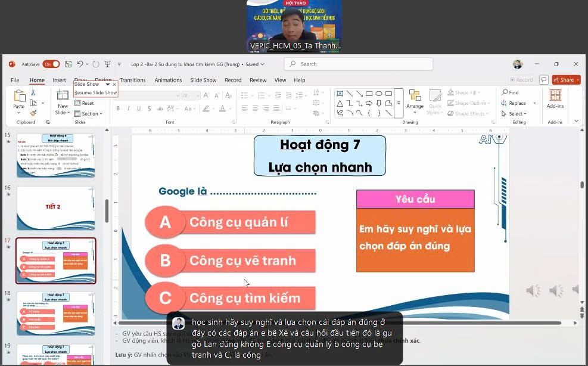
Task: Toggle Bold formatting
Action: point(118,108)
